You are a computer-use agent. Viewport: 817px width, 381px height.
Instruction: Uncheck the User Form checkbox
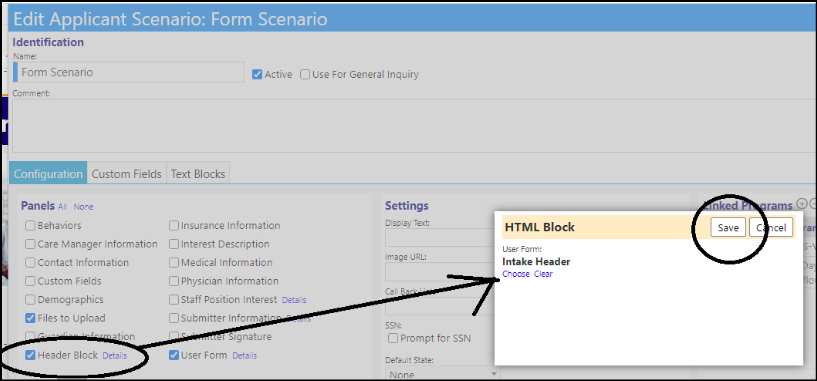[174, 355]
